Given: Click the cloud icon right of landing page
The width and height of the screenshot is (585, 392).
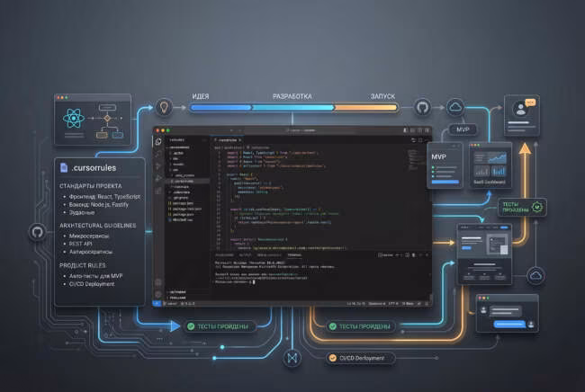Looking at the screenshot, I should [535, 276].
